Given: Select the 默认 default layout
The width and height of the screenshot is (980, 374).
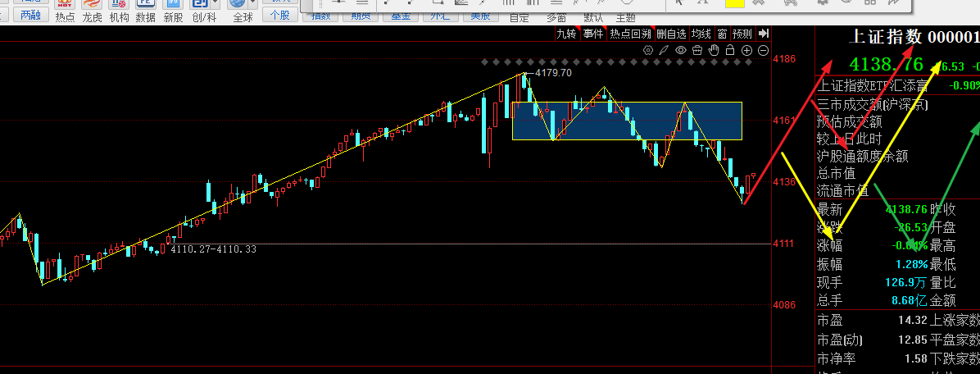Looking at the screenshot, I should [x=593, y=17].
